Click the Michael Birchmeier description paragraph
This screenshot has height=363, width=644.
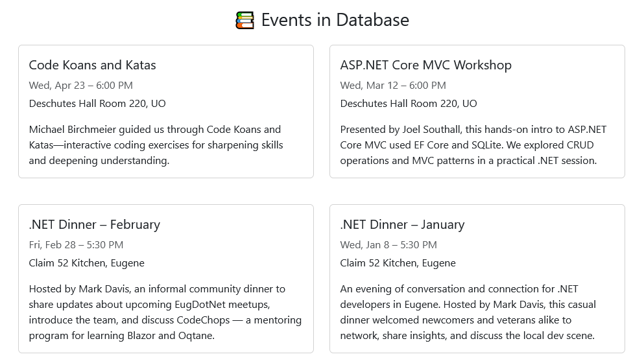pos(156,145)
